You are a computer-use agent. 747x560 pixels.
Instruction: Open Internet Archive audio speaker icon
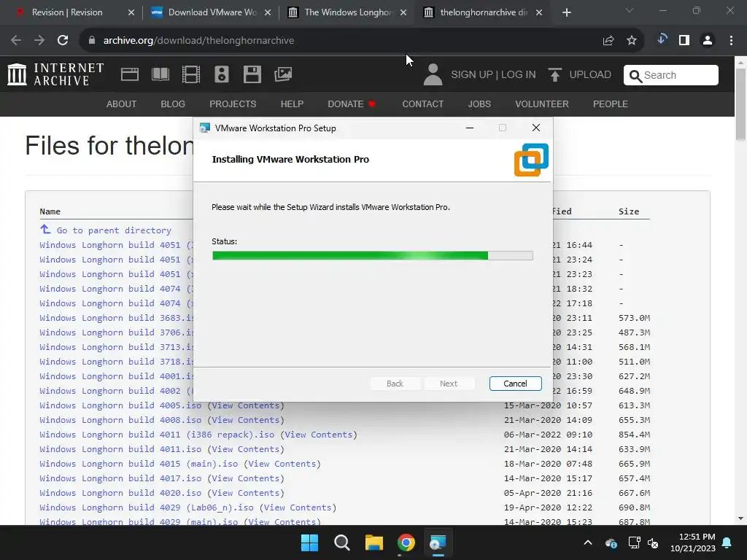[222, 74]
